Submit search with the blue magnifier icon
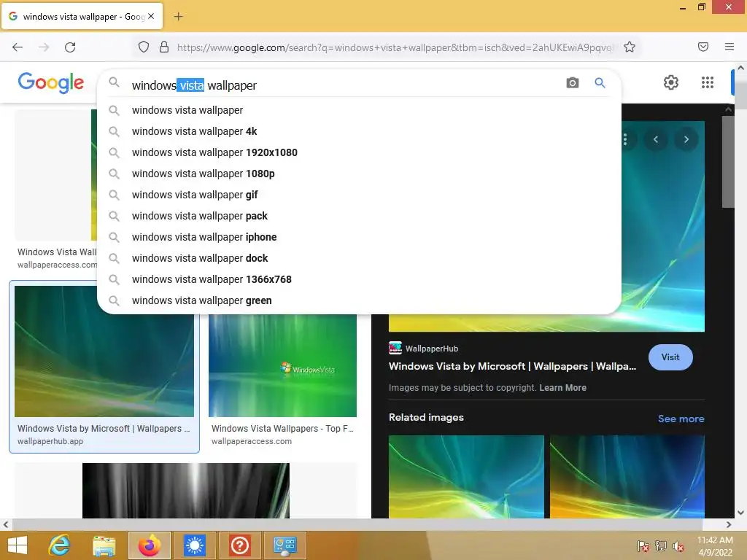The image size is (747, 560). [600, 83]
